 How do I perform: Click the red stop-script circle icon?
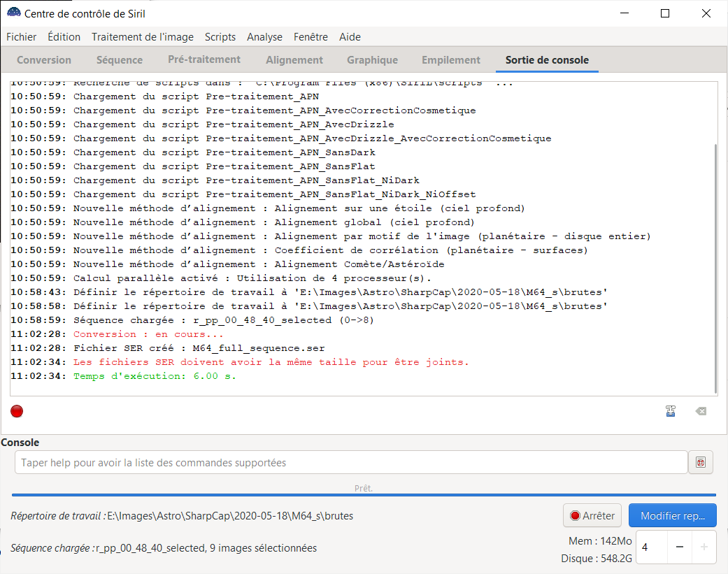(x=17, y=411)
